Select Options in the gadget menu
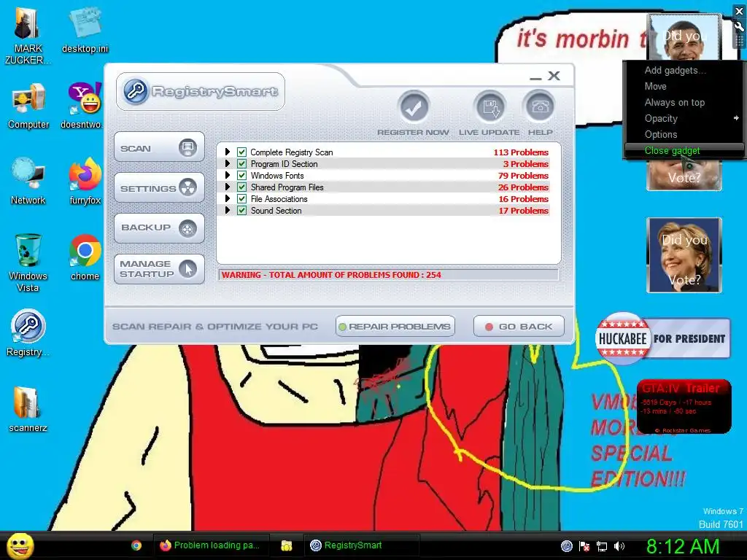Image resolution: width=747 pixels, height=560 pixels. (684, 134)
